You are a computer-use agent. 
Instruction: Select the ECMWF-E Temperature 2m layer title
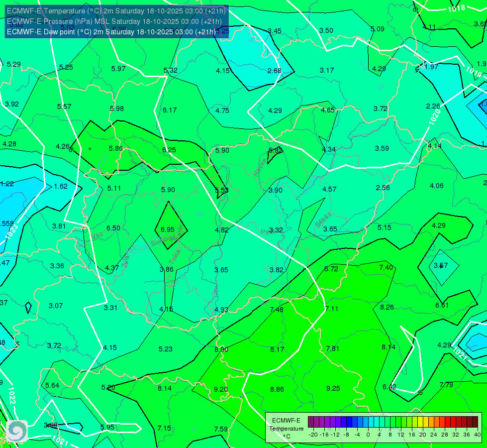pyautogui.click(x=116, y=11)
